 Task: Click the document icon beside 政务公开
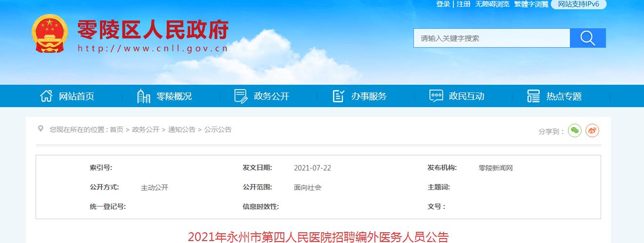(241, 96)
